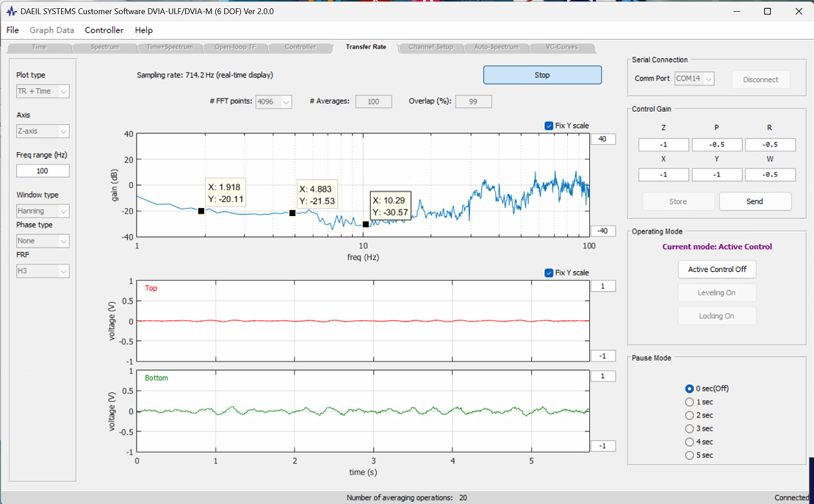Viewport: 814px width, 504px height.
Task: Click the Bottom label in green plot
Action: (156, 378)
